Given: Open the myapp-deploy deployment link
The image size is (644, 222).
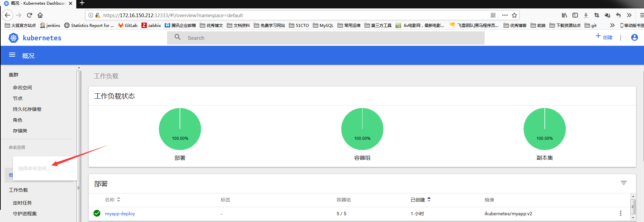Looking at the screenshot, I should [x=120, y=214].
